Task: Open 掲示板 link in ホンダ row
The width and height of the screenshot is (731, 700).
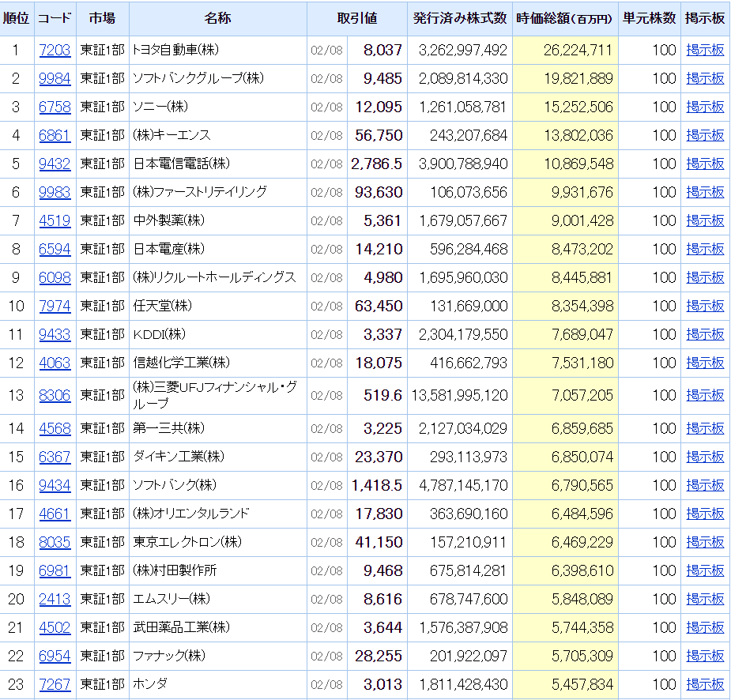Action: (705, 684)
